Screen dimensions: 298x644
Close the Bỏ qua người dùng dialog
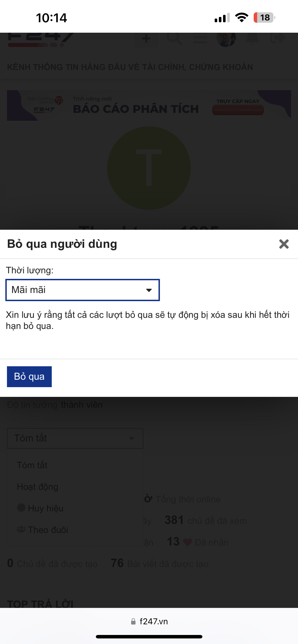(284, 244)
